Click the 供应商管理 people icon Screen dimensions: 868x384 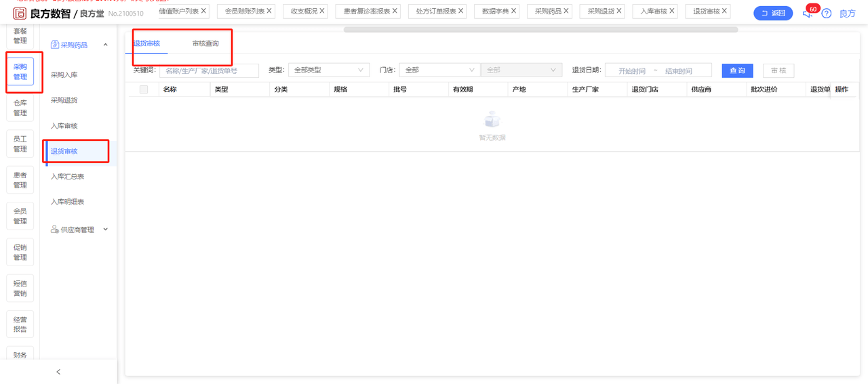tap(55, 230)
